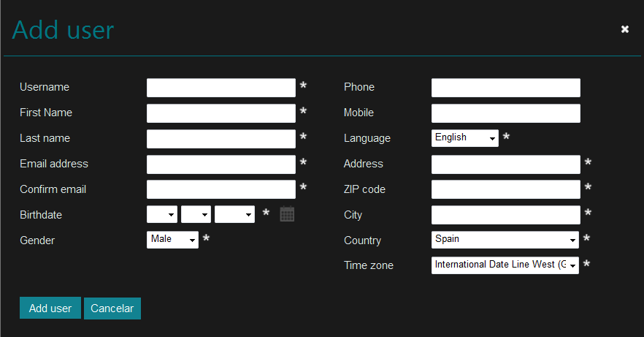Open the first Birthdate dropdown
Viewport: 644px width, 337px height.
click(162, 214)
